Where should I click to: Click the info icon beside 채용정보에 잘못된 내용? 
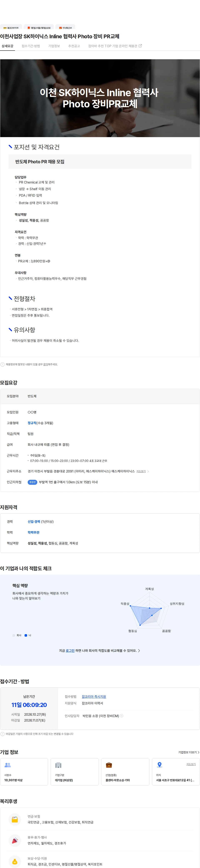(3, 364)
